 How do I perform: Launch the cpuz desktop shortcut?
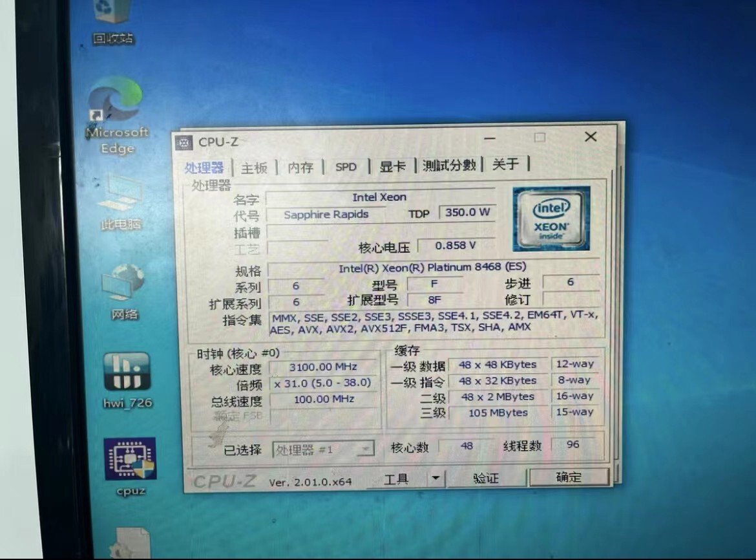click(x=131, y=467)
